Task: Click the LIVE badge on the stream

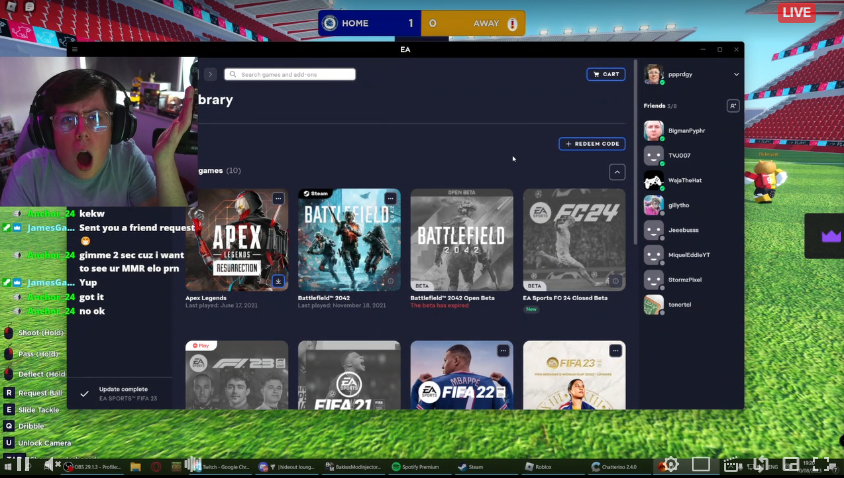Action: (x=797, y=12)
